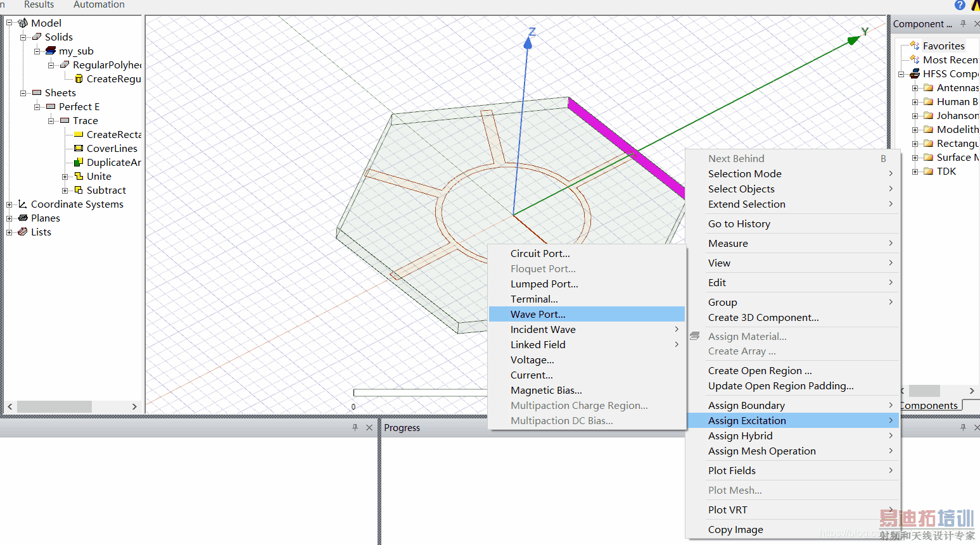Open Assign Boundary submenu

pyautogui.click(x=746, y=405)
